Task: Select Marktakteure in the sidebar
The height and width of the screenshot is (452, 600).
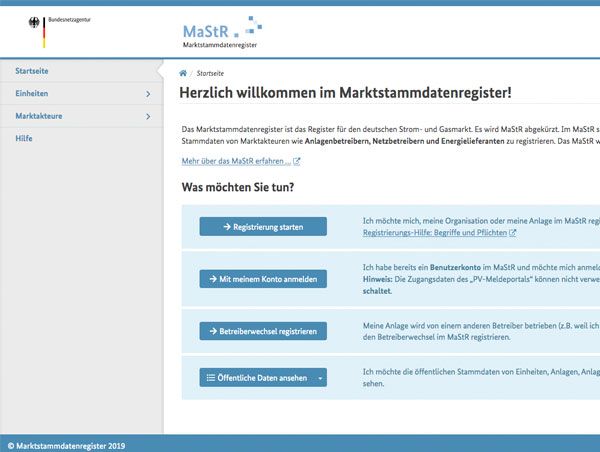Action: (x=39, y=116)
